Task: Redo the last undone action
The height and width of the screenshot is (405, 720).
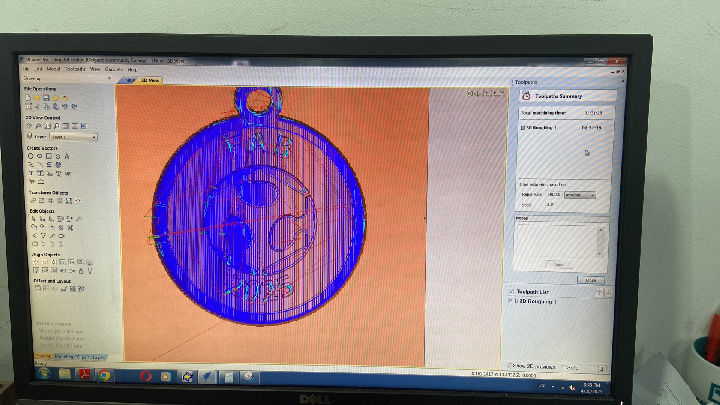Action: pos(74,107)
